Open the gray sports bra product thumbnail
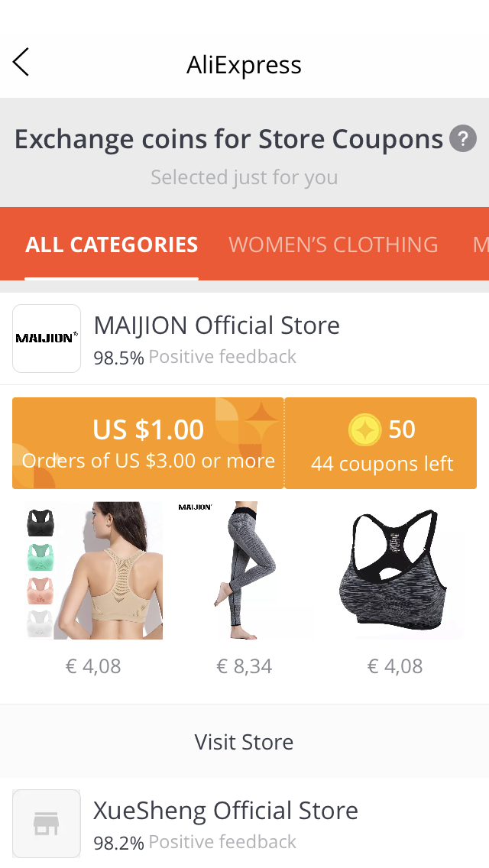This screenshot has height=868, width=489. pos(395,571)
